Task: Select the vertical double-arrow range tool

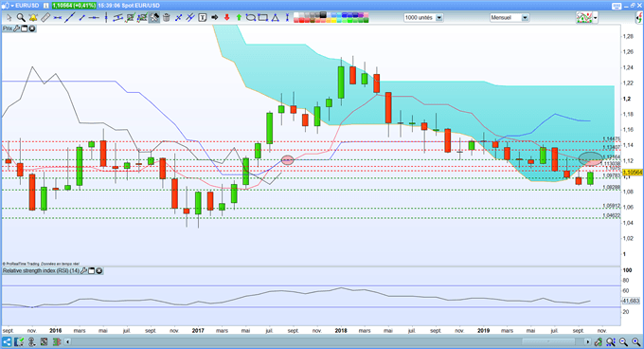Action: 287,18
